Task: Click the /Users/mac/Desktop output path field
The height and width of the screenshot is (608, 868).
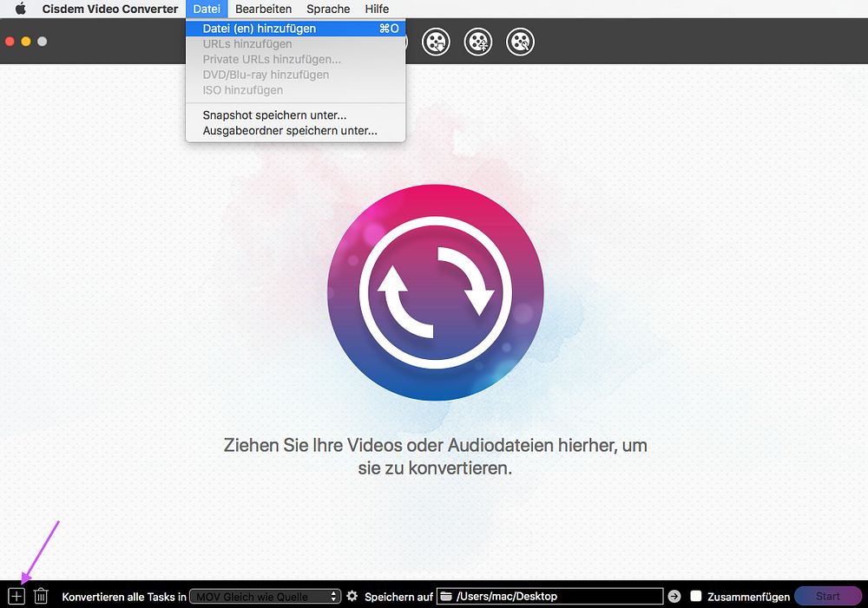Action: coord(549,596)
